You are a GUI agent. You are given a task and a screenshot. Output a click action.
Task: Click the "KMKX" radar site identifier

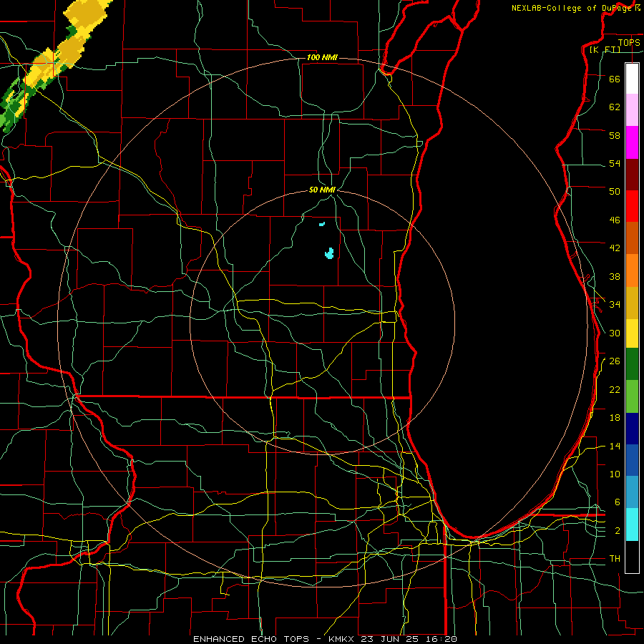(x=343, y=639)
